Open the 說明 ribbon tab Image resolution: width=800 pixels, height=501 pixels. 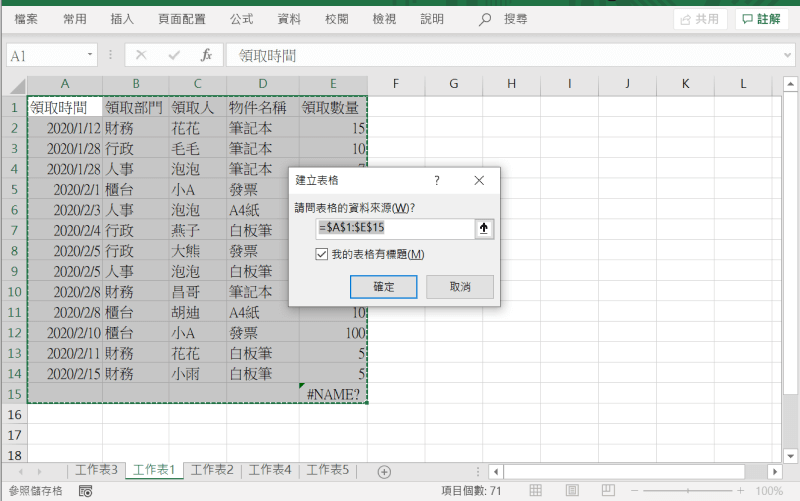pos(432,19)
